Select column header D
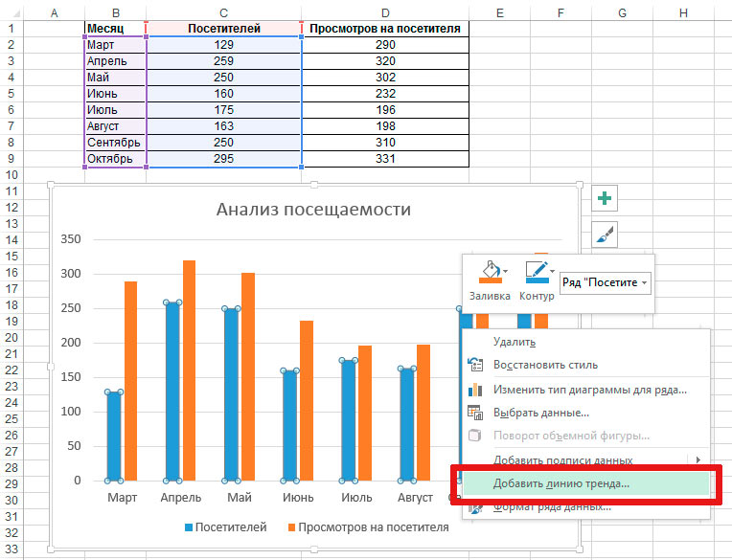732x560 pixels. 385,13
